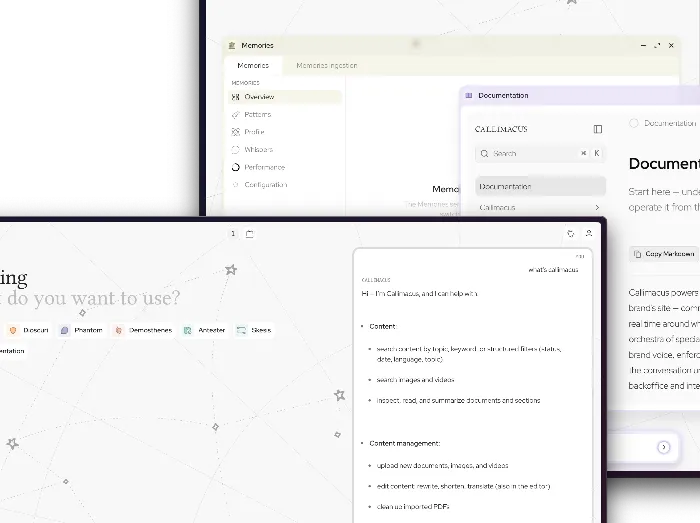The width and height of the screenshot is (700, 523).
Task: Open Configuration label in Memories sidebar
Action: [266, 185]
